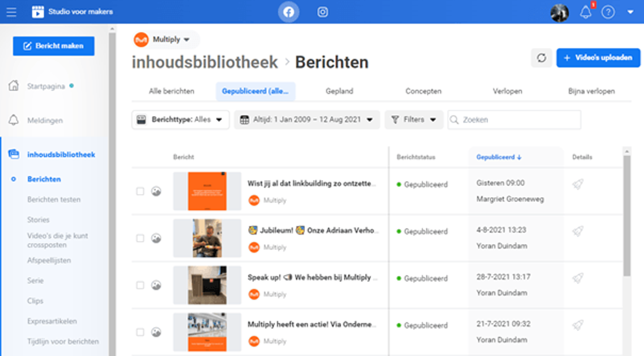Tick checkbox for Multiply heeft een actie post
The width and height of the screenshot is (644, 356).
[x=140, y=332]
